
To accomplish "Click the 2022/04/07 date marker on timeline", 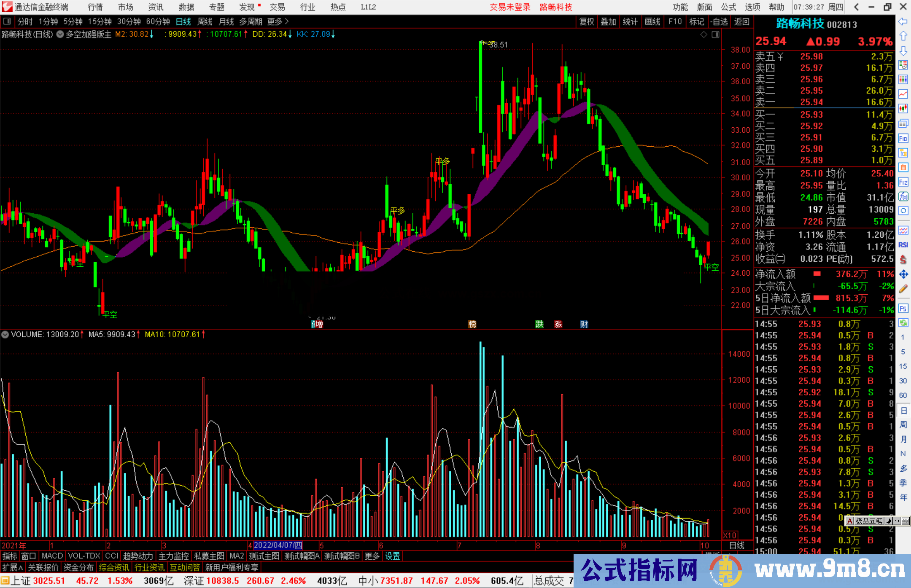I will [x=278, y=545].
